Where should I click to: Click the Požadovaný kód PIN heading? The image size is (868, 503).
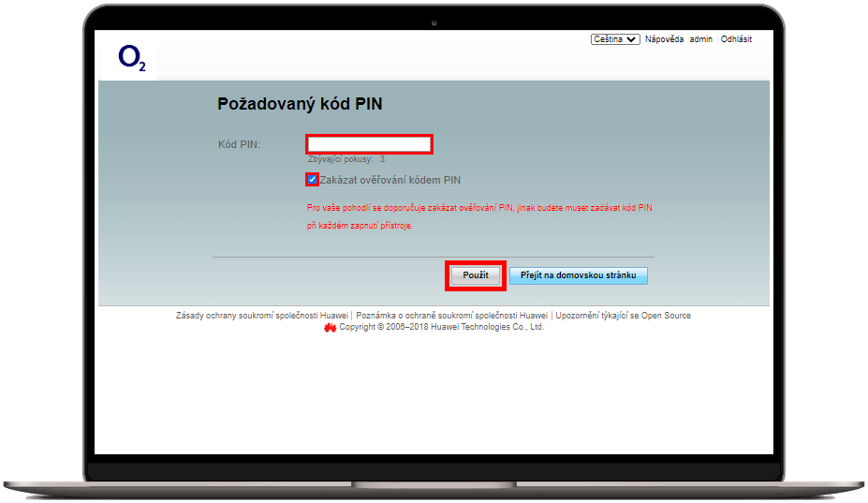[x=300, y=104]
